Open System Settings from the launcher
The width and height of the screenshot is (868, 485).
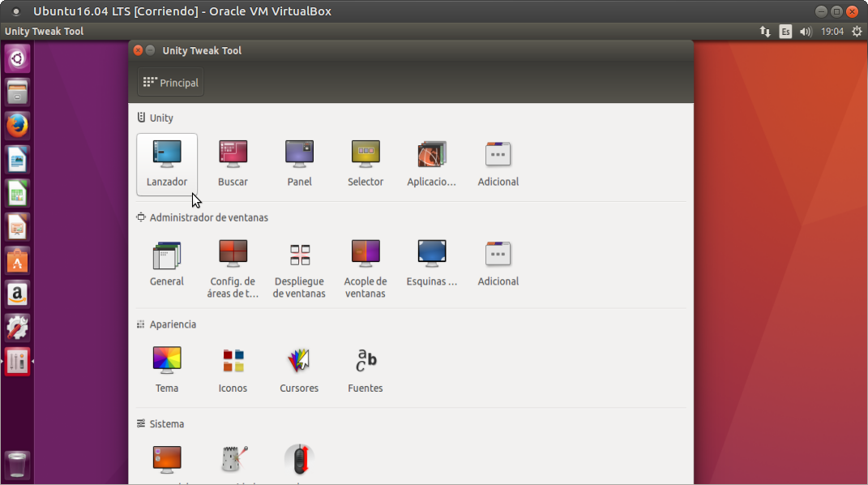(17, 328)
